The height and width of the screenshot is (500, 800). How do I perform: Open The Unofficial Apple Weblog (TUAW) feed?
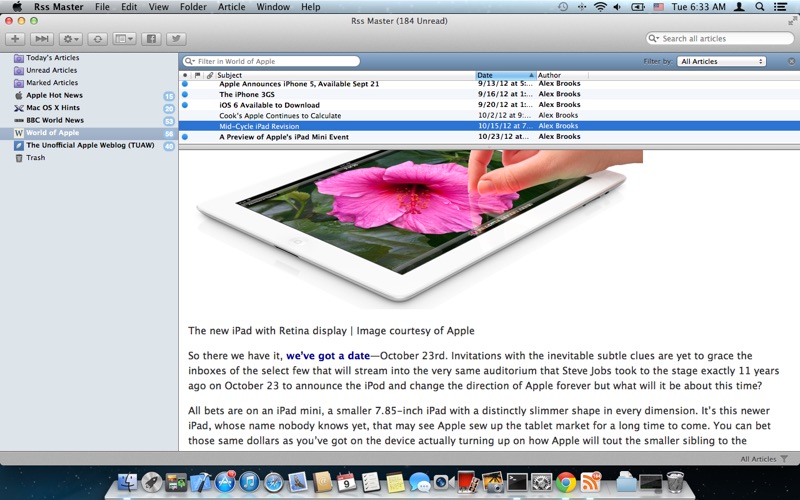pos(89,145)
